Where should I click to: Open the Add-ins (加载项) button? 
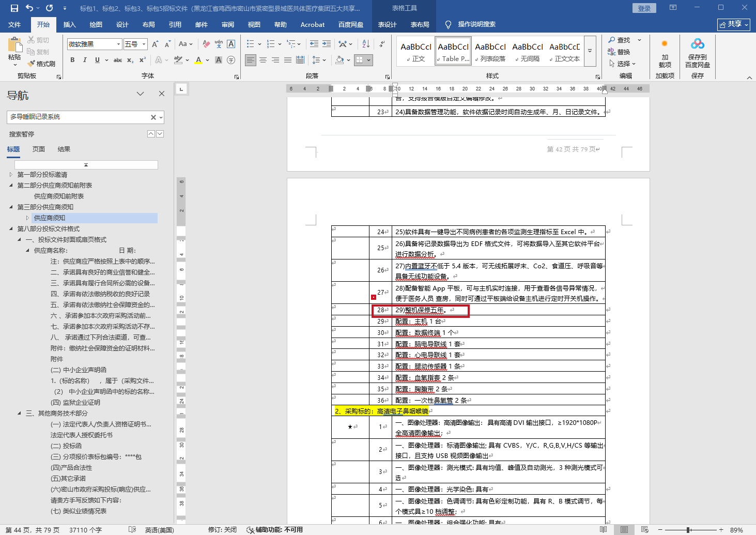[665, 53]
